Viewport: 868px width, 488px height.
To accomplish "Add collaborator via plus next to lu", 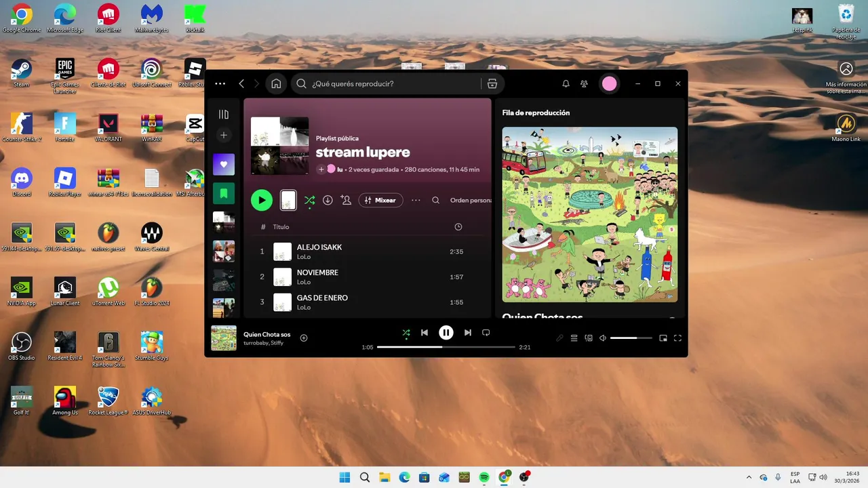I will [321, 169].
